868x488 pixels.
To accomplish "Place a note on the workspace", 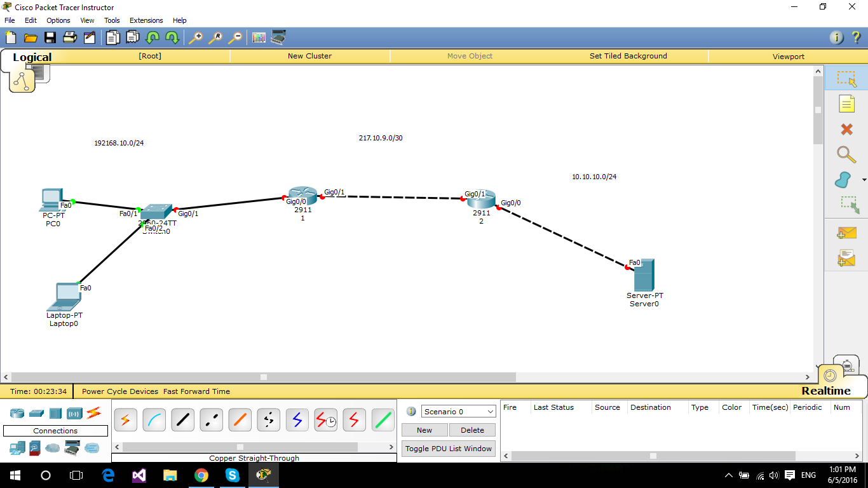I will 846,104.
